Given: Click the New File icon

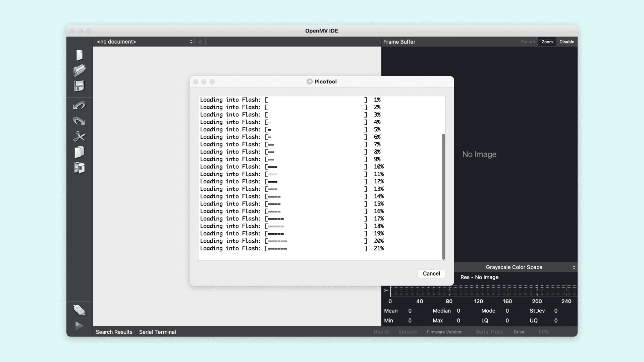Looking at the screenshot, I should click(79, 55).
